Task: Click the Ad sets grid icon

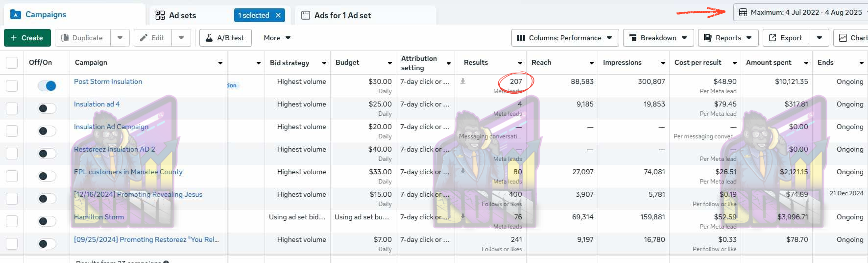Action: (x=160, y=15)
